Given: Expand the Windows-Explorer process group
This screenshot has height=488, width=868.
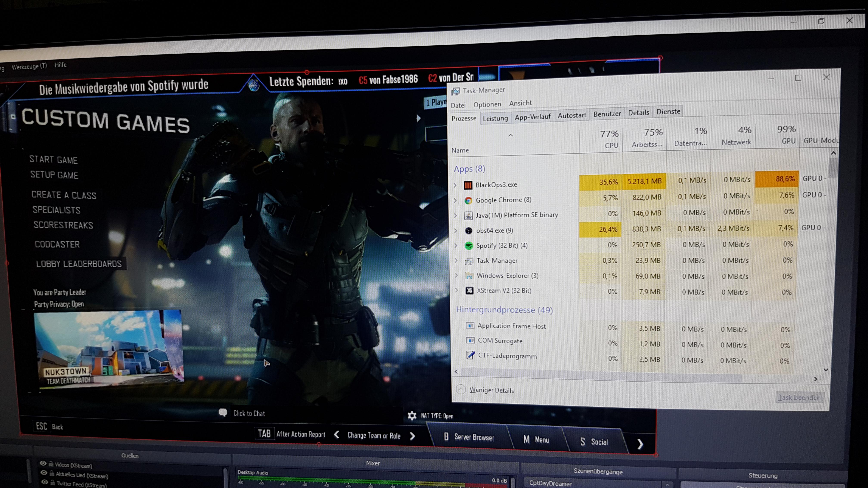Looking at the screenshot, I should coord(457,276).
